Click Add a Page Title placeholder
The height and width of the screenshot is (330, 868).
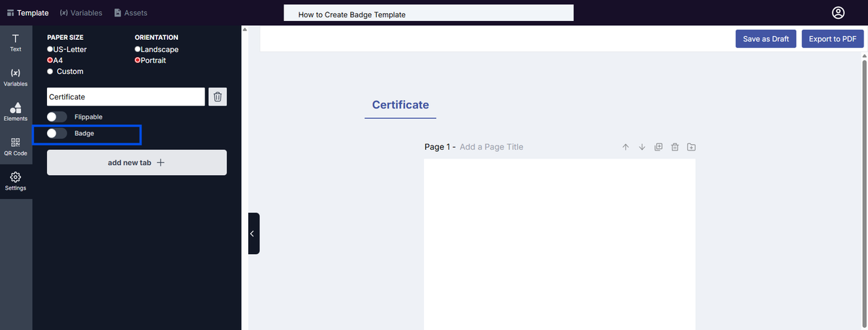point(491,147)
